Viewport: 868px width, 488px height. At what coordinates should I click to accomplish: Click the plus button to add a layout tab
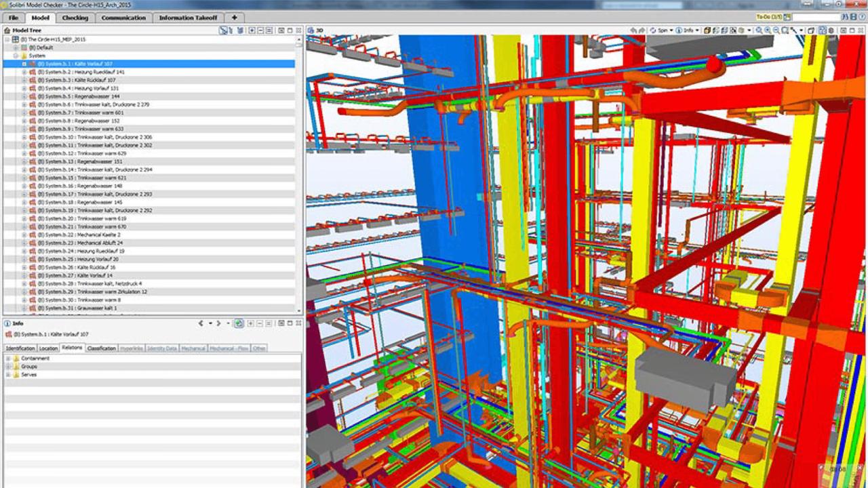(x=234, y=18)
